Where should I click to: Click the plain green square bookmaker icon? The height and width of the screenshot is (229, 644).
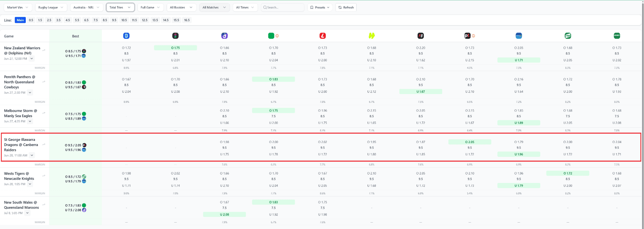271,36
